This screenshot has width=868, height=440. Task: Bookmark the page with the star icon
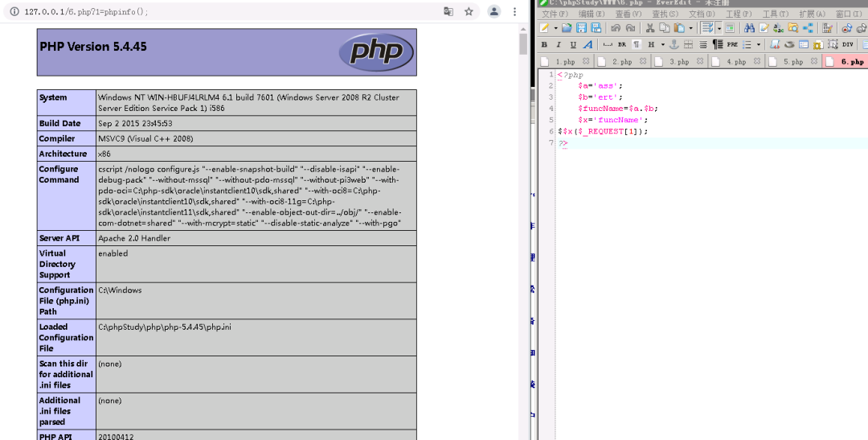[x=469, y=11]
